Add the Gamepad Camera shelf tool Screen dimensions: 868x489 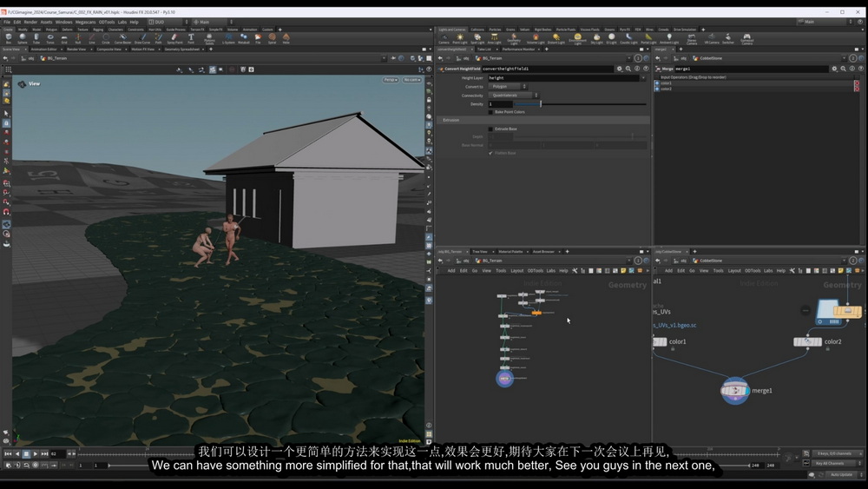tap(746, 38)
